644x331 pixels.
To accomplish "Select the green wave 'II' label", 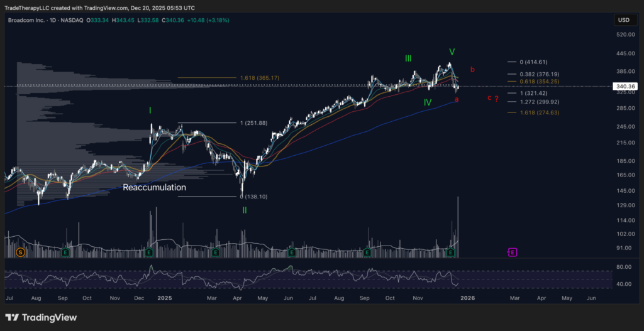I will pos(245,210).
